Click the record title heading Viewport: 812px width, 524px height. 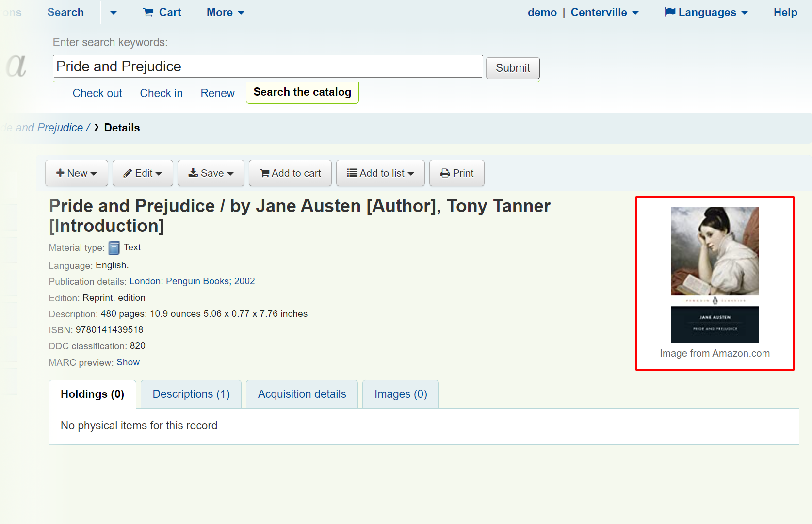[299, 216]
